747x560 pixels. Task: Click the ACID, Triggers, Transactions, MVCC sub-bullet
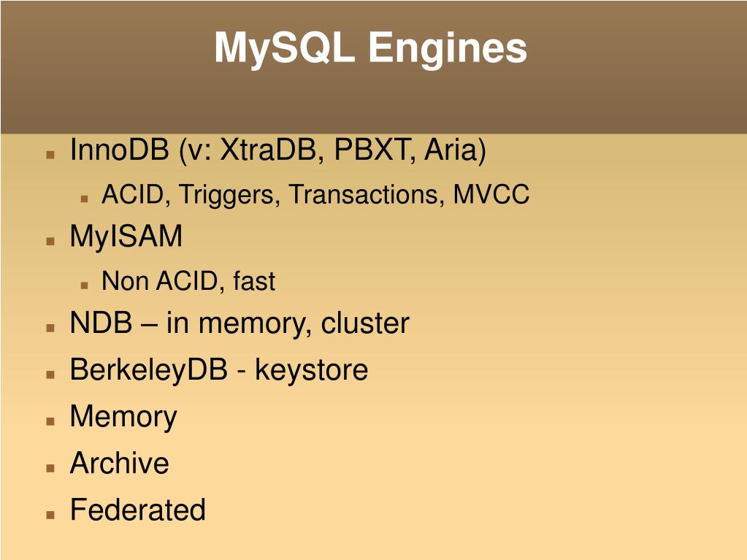click(x=315, y=194)
